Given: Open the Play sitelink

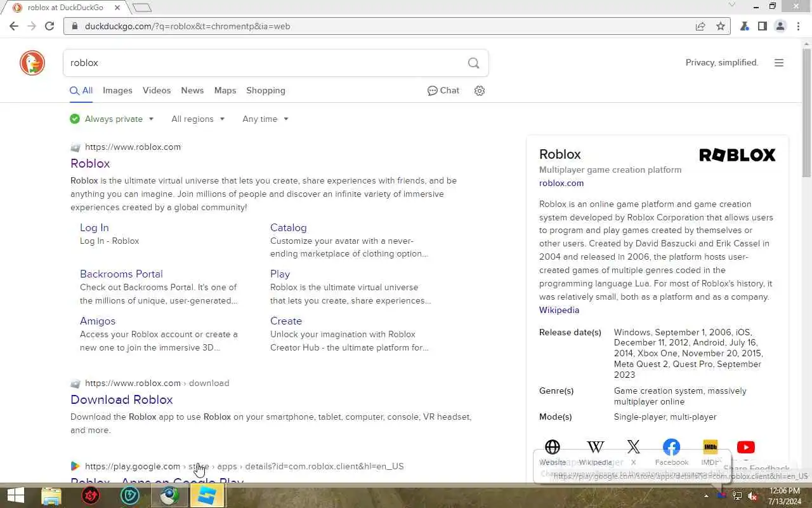Looking at the screenshot, I should [280, 274].
